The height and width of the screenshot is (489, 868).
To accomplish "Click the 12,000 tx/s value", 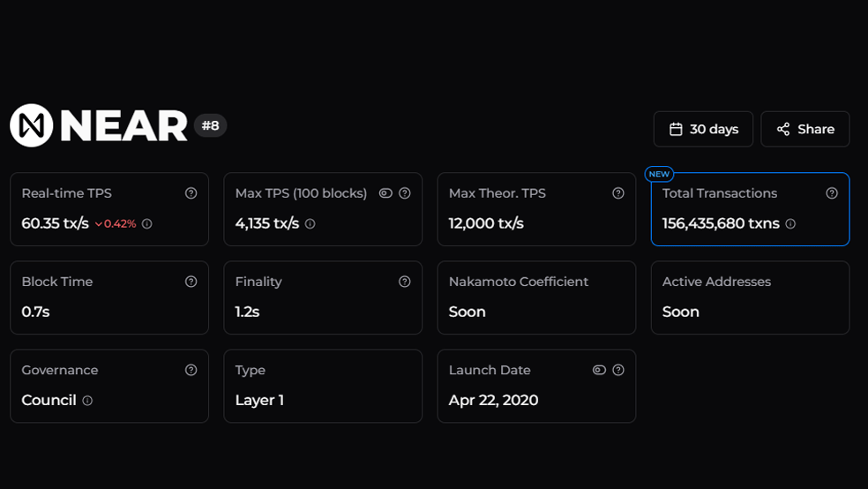I will coord(486,223).
